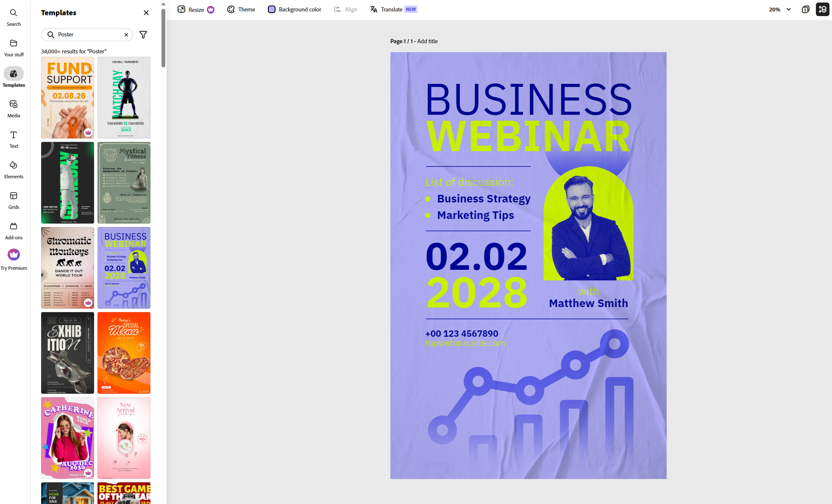The height and width of the screenshot is (504, 832).
Task: Click the Media button in sidebar
Action: point(13,109)
